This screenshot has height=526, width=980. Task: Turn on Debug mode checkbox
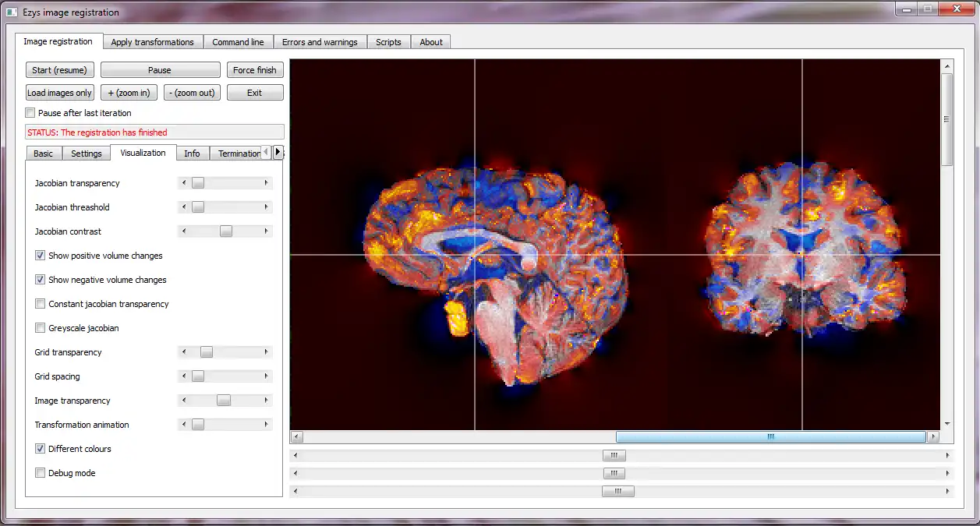pos(40,473)
